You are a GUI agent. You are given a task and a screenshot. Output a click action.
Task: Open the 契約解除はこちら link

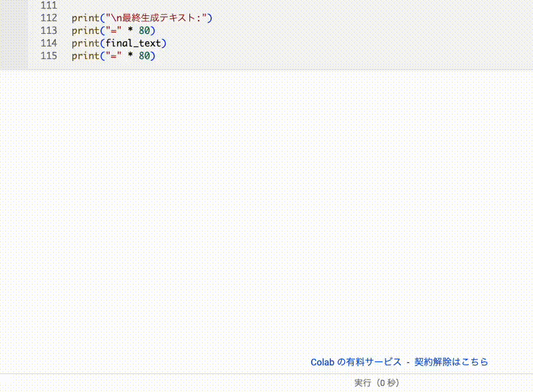[x=451, y=362]
